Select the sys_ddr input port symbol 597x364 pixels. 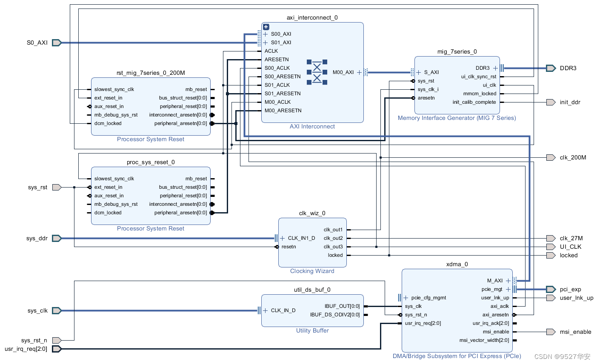point(57,238)
